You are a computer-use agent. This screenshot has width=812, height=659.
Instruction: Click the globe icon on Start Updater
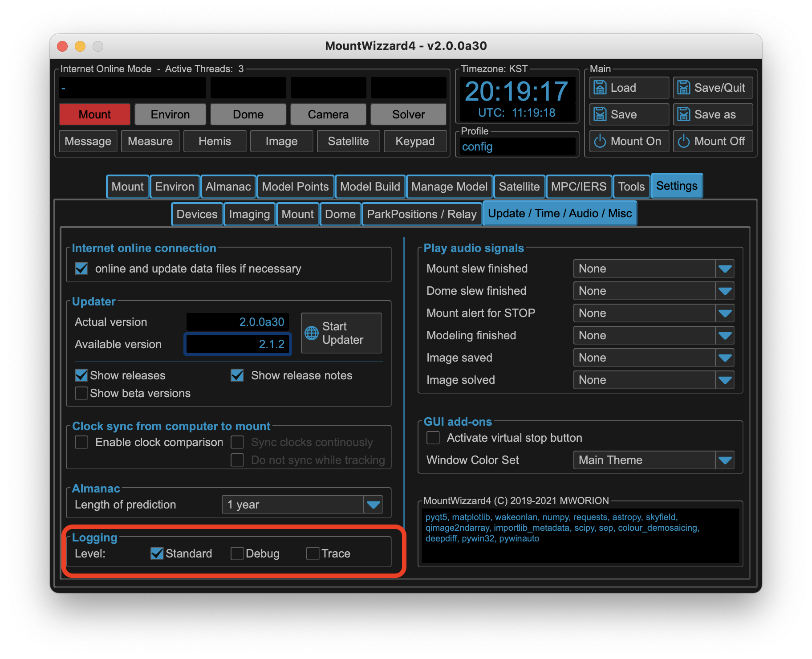pos(311,333)
